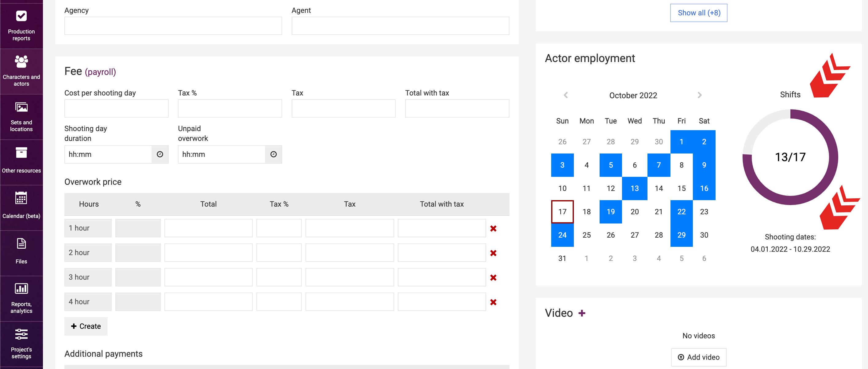Image resolution: width=868 pixels, height=369 pixels.
Task: Focus the Agent input field
Action: pos(400,26)
